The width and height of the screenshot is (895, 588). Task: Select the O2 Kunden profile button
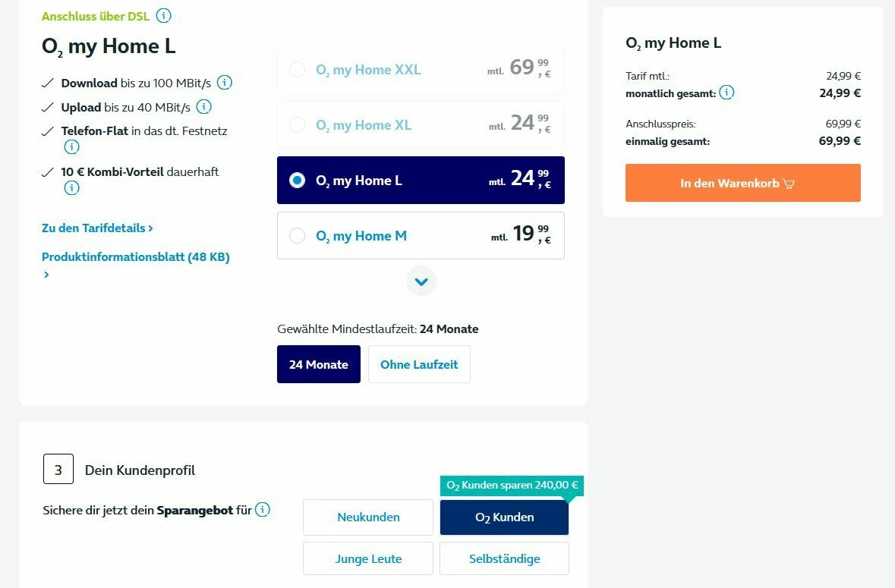pos(504,517)
